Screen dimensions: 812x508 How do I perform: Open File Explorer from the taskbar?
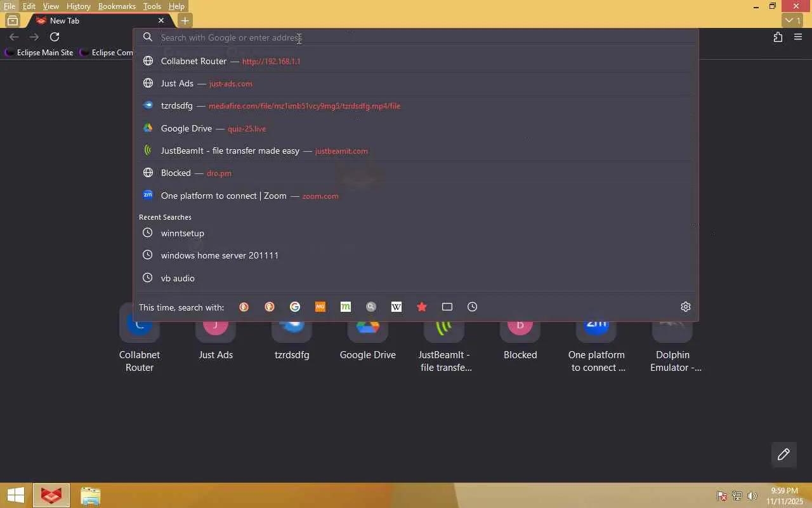pyautogui.click(x=91, y=495)
